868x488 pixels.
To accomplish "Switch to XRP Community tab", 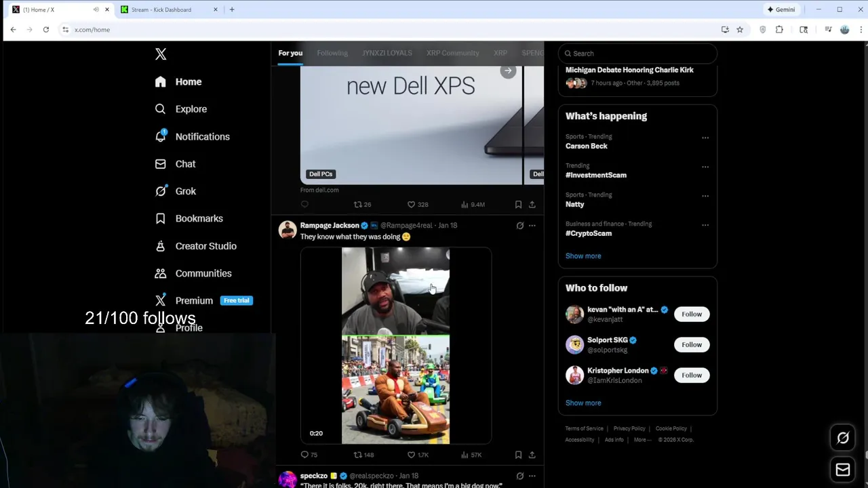I will pyautogui.click(x=453, y=53).
